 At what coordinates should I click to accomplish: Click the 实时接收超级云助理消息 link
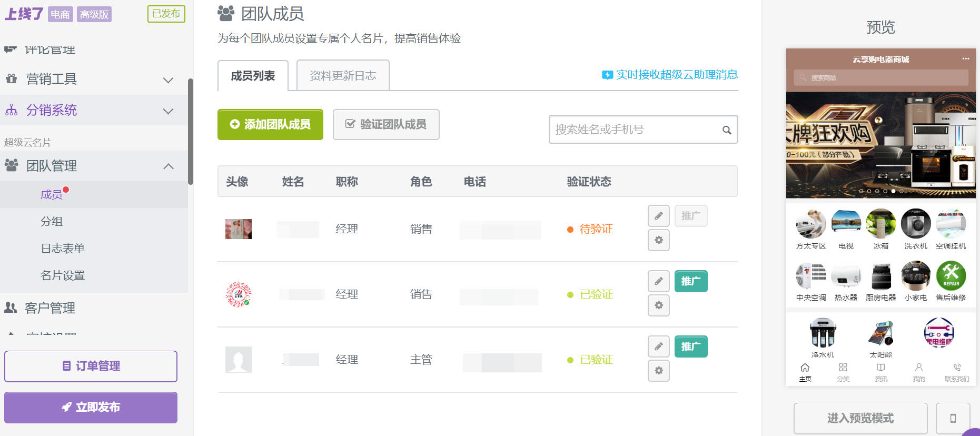(x=676, y=75)
